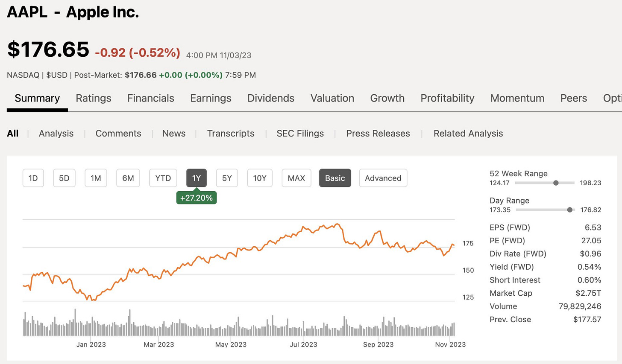
Task: Click the Market Cap value $2.75T
Action: pos(589,293)
